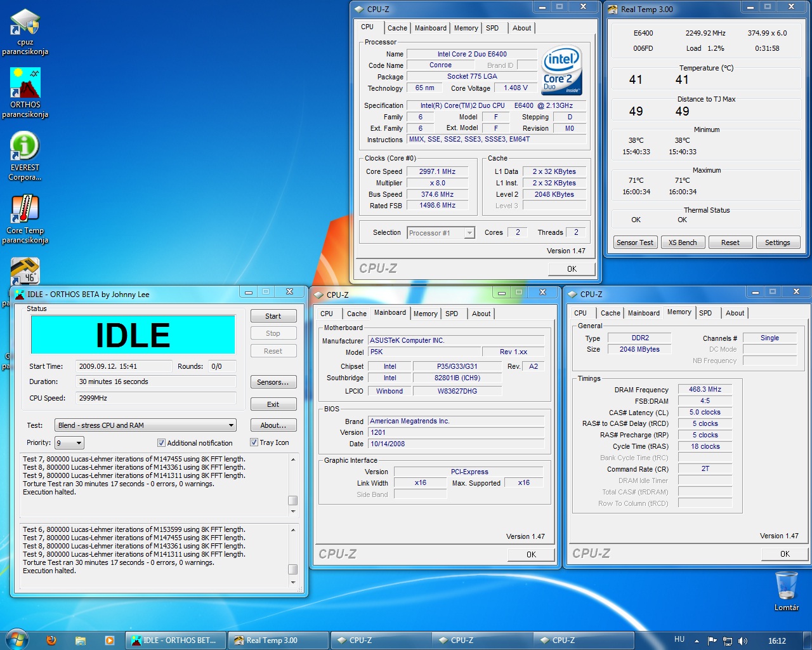Click lower ORTHOS log scroll down arrow

(x=292, y=582)
